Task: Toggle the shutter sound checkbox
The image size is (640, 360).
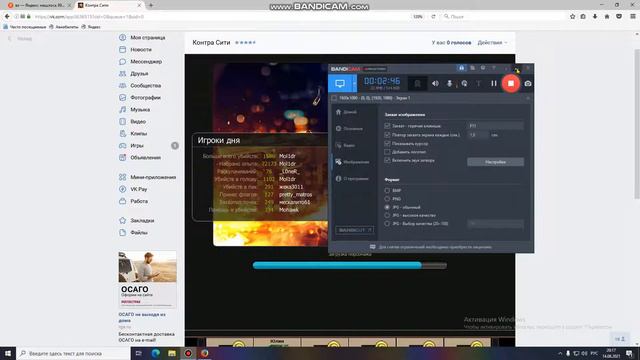Action: click(x=387, y=160)
